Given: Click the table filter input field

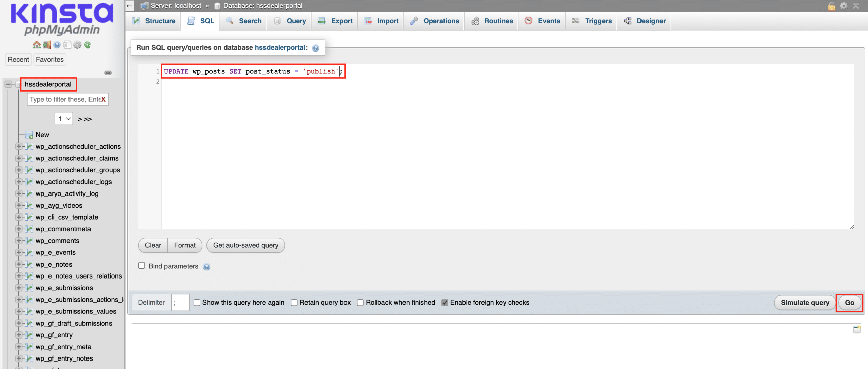Looking at the screenshot, I should tap(64, 99).
